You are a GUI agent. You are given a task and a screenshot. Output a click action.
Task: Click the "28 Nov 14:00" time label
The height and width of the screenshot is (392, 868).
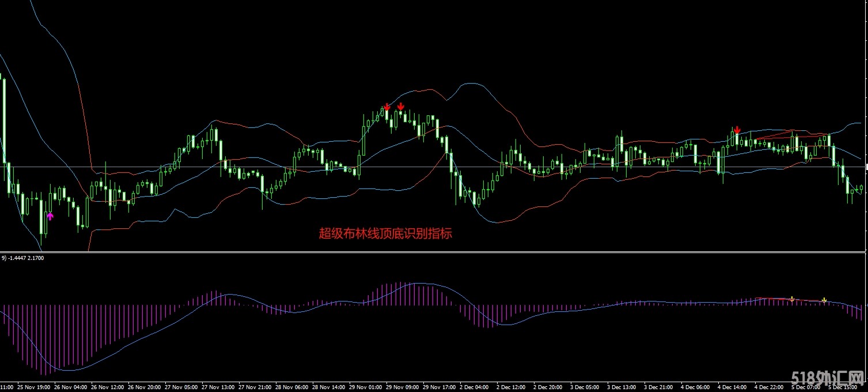point(329,387)
